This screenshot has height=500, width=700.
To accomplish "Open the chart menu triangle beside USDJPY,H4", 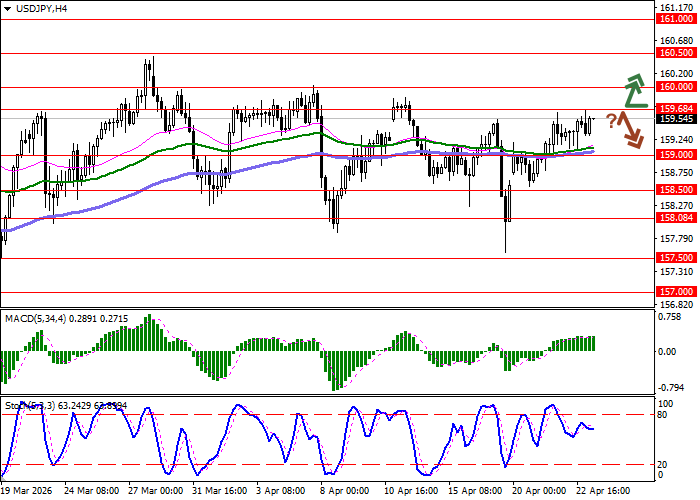I will (8, 8).
